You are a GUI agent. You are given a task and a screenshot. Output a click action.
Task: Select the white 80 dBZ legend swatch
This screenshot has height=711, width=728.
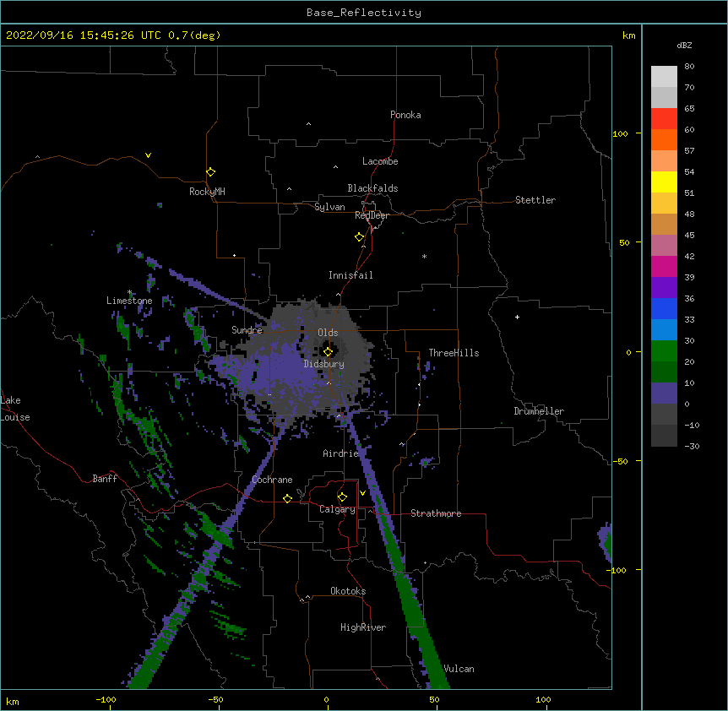tap(664, 77)
